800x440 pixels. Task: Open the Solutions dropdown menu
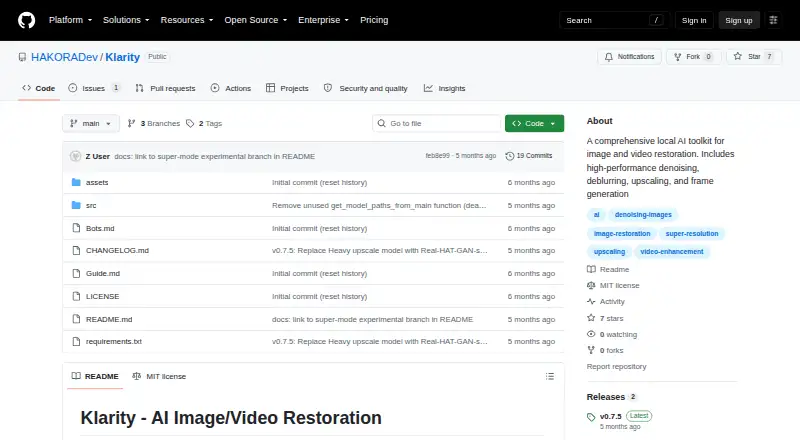click(126, 20)
